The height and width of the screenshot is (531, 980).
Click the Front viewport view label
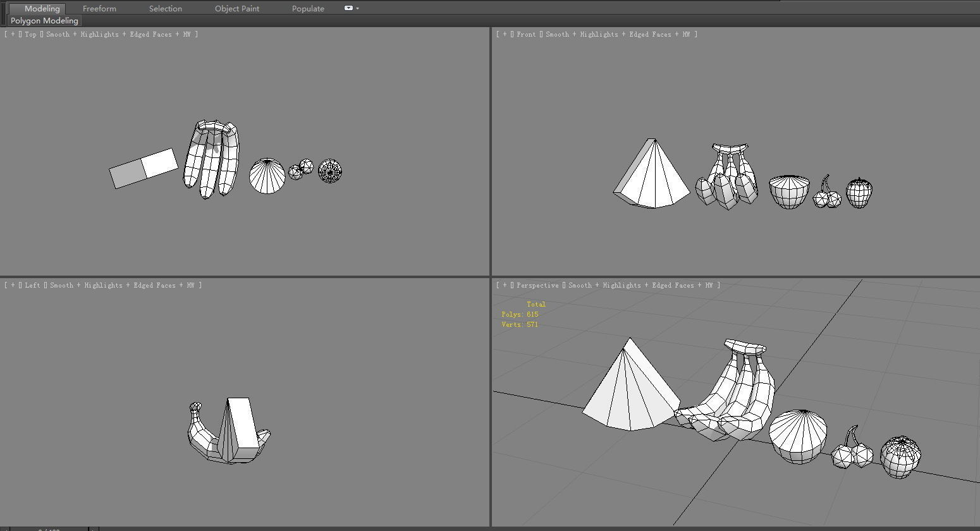point(526,35)
